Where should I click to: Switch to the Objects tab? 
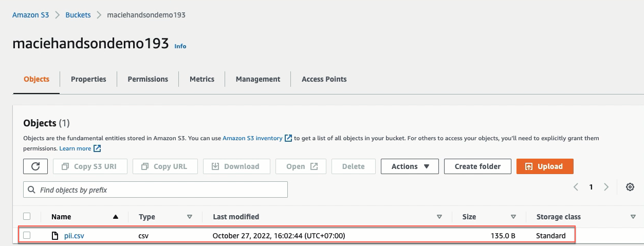pos(36,79)
